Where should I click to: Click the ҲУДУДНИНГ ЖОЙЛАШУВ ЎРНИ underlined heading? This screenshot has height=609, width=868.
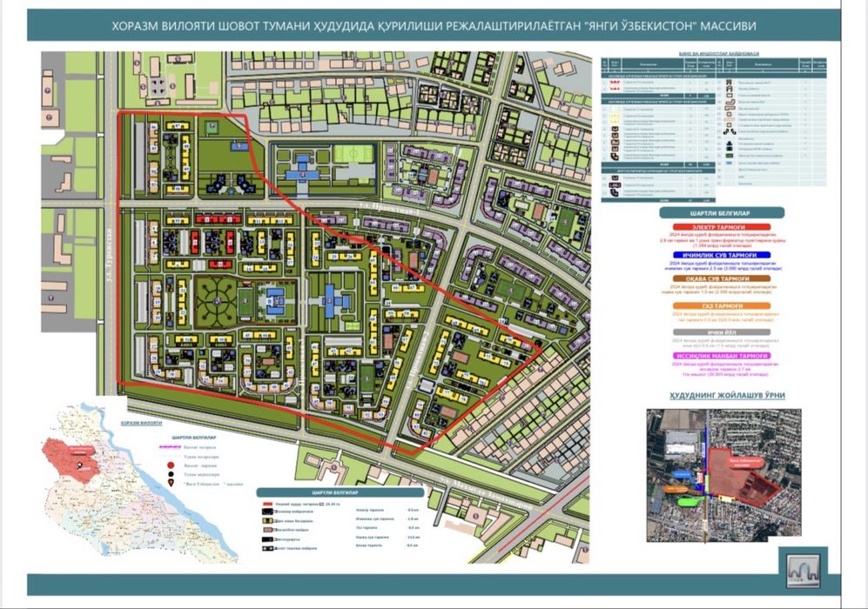point(727,396)
